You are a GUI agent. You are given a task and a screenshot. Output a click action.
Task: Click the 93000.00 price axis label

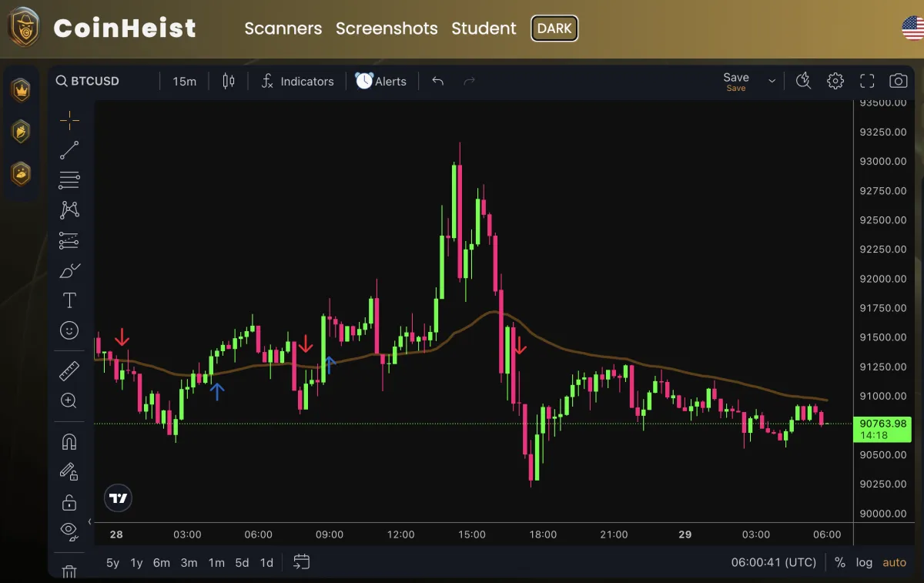(883, 161)
